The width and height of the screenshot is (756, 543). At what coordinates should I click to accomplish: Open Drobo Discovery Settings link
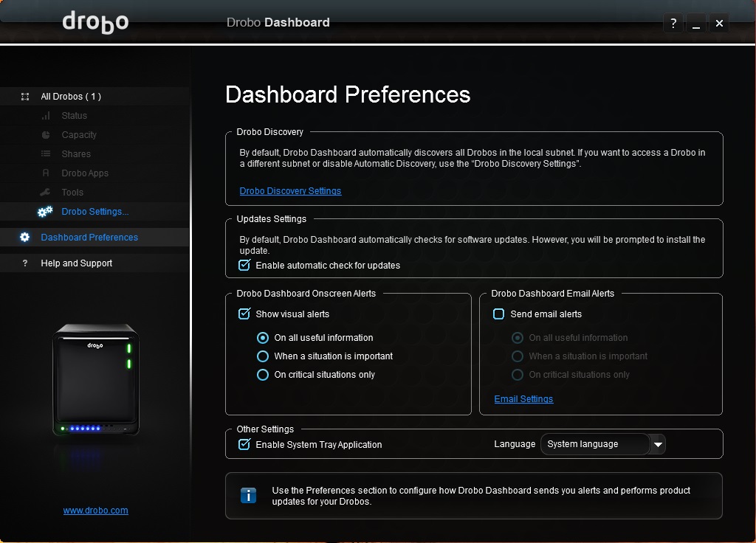tap(290, 191)
